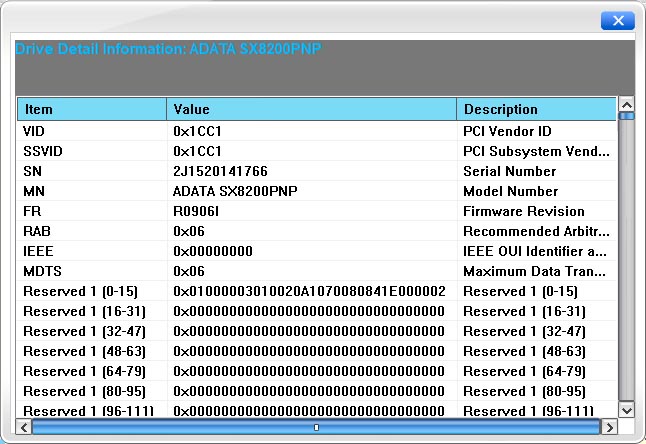Click Reserved 1 (64-79) description cell
Screen dimensions: 646x444
click(x=524, y=371)
